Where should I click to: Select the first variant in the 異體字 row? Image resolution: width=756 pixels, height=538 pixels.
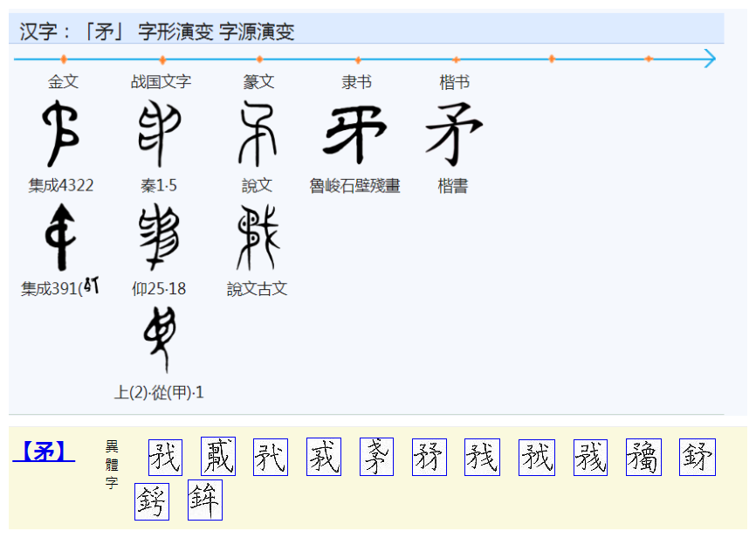tap(166, 456)
